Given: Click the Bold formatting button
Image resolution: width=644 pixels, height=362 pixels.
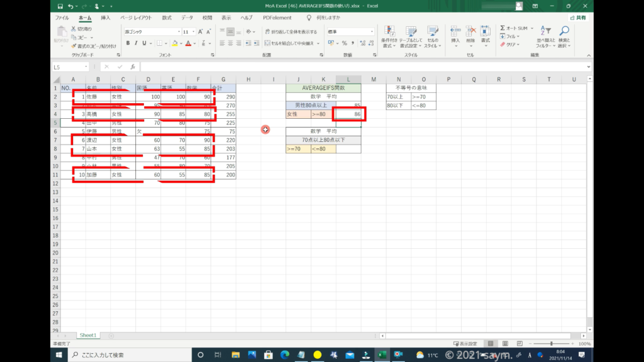Looking at the screenshot, I should [128, 43].
